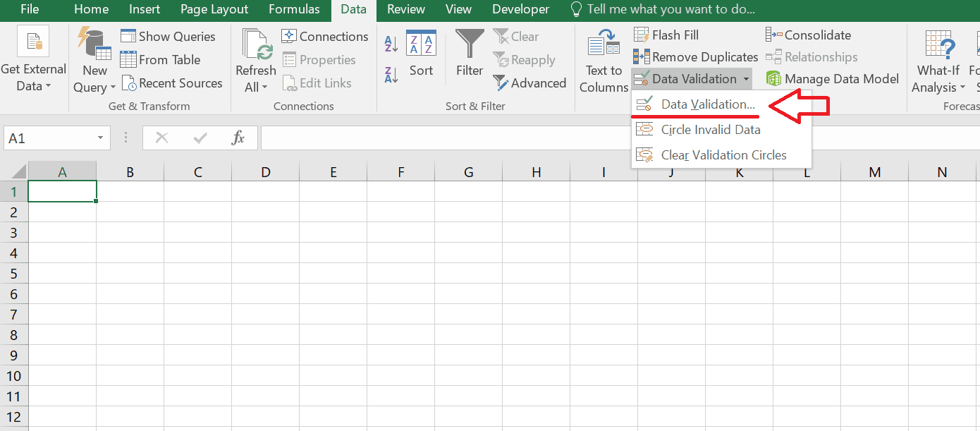This screenshot has width=980, height=431.
Task: Open the New Query dropdown
Action: click(x=94, y=80)
